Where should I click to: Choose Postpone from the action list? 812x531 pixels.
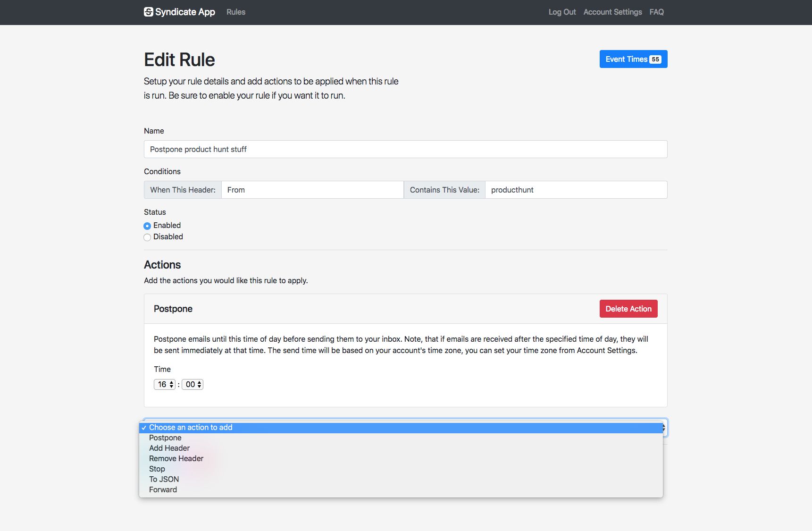pyautogui.click(x=165, y=438)
